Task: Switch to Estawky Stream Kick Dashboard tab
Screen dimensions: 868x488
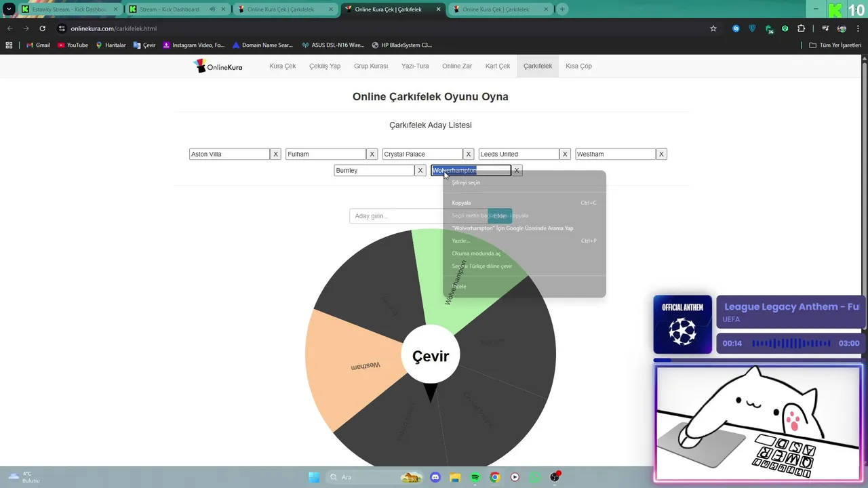Action: (x=69, y=9)
